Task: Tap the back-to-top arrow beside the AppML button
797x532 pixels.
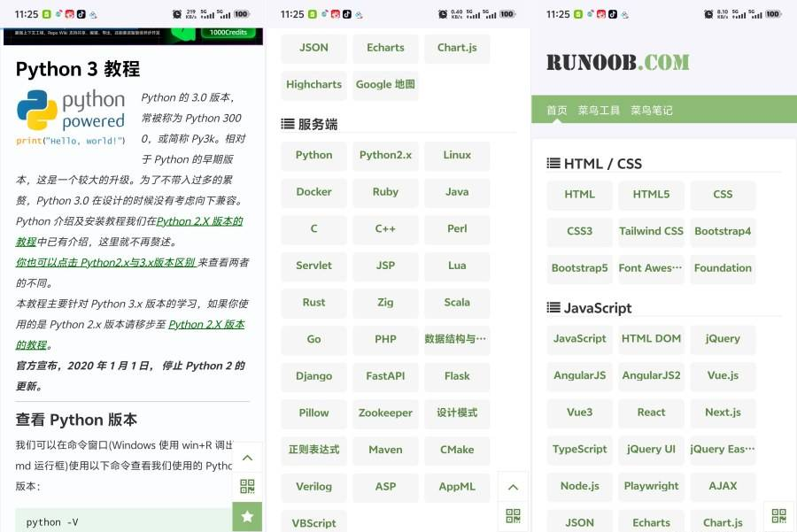Action: coord(513,487)
